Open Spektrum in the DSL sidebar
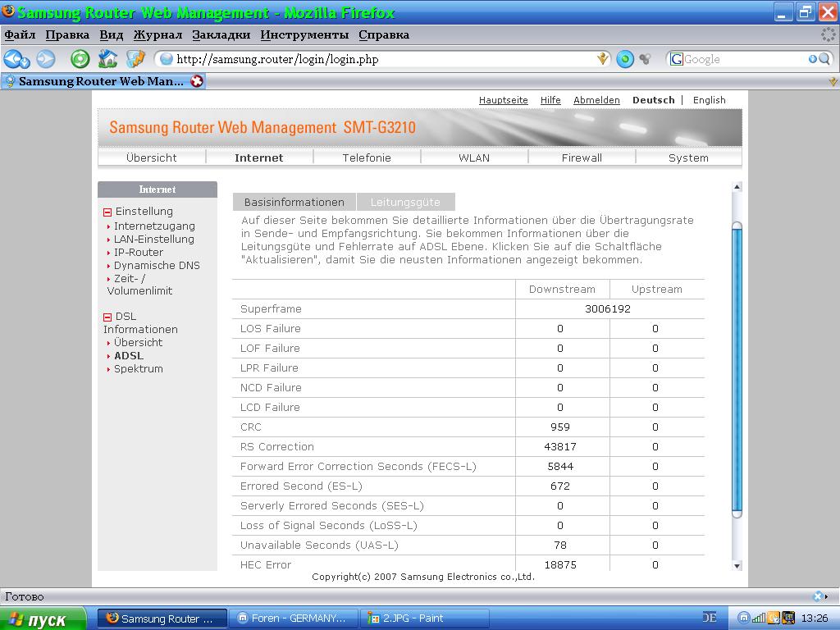Screen dimensions: 840x630 coord(138,369)
